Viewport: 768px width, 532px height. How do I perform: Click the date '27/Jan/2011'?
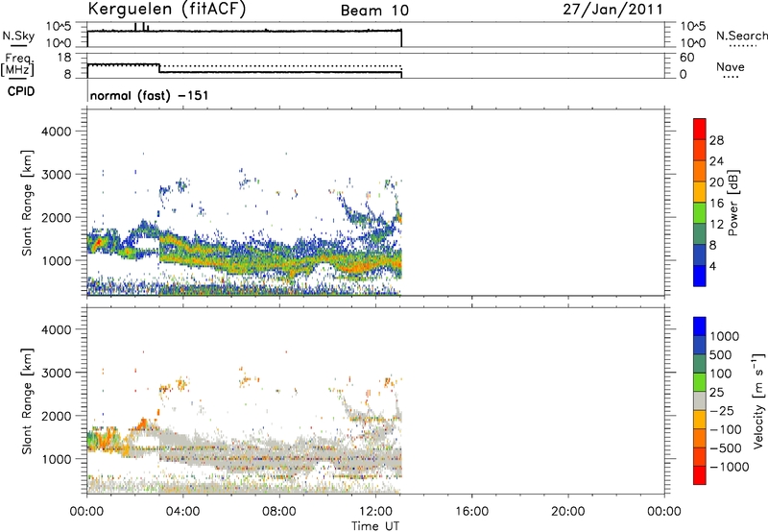click(x=612, y=10)
